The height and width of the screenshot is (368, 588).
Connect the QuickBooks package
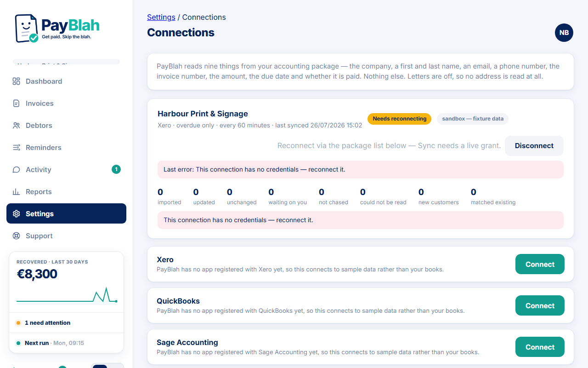pyautogui.click(x=540, y=305)
